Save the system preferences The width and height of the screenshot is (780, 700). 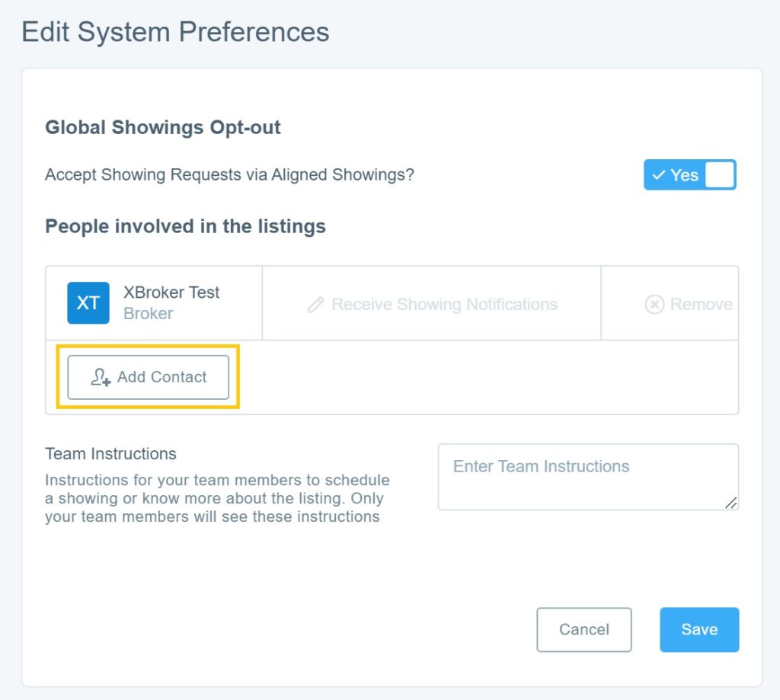(699, 629)
